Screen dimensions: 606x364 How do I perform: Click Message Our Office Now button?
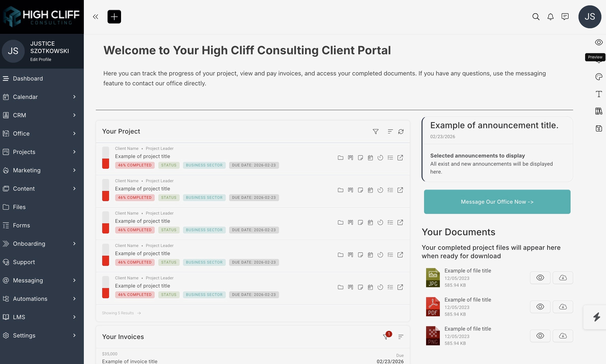coord(497,202)
